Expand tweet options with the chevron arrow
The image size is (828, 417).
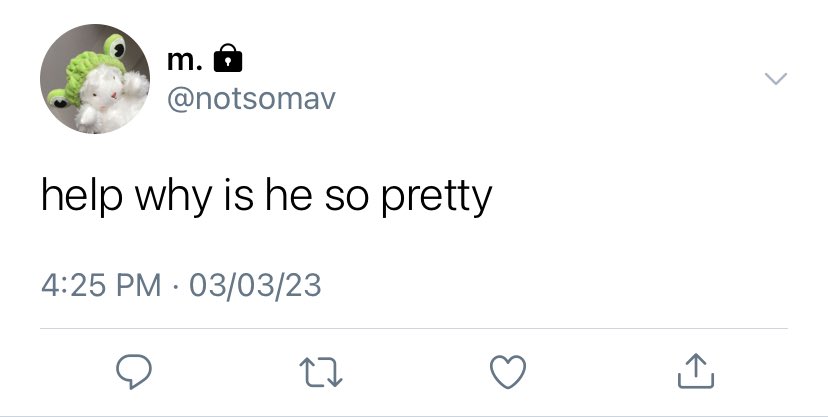(x=776, y=79)
